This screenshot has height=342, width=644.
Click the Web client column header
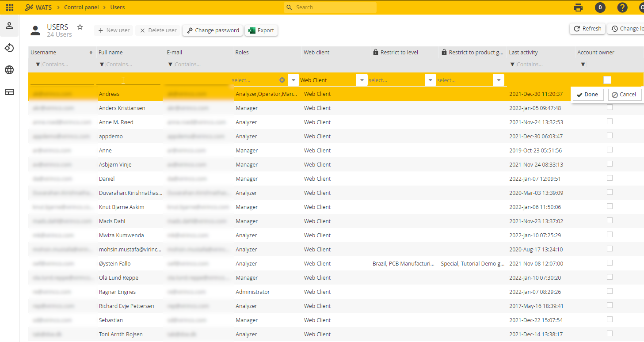point(316,52)
